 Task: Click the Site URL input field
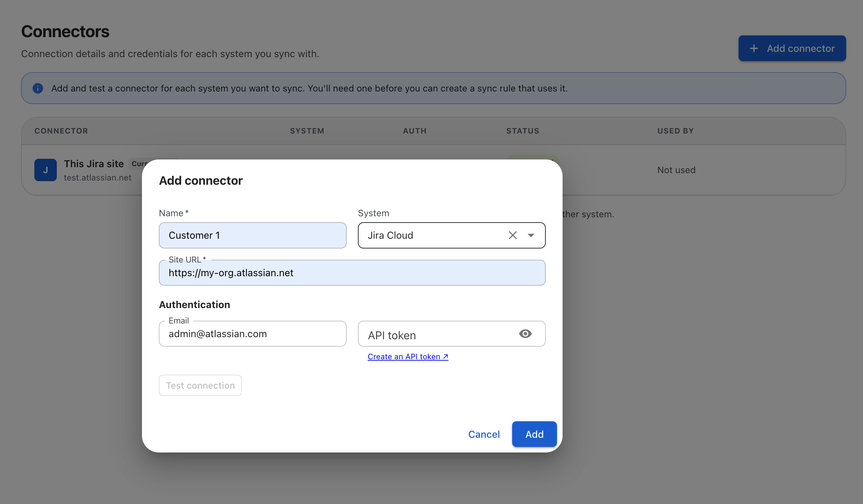[x=352, y=273]
